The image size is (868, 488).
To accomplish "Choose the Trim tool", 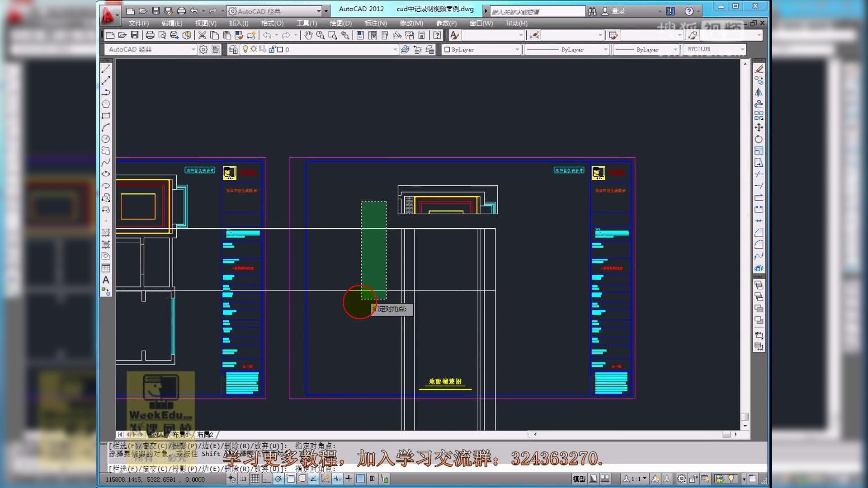I will pos(759,174).
